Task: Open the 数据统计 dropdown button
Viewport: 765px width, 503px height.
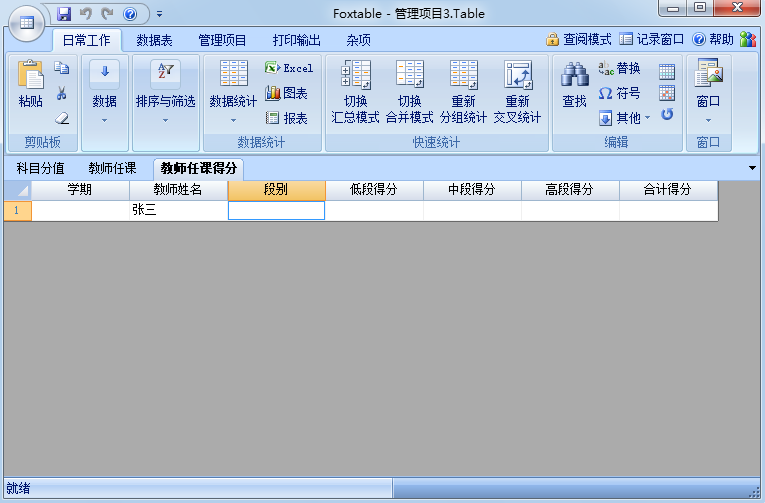Action: (x=233, y=92)
